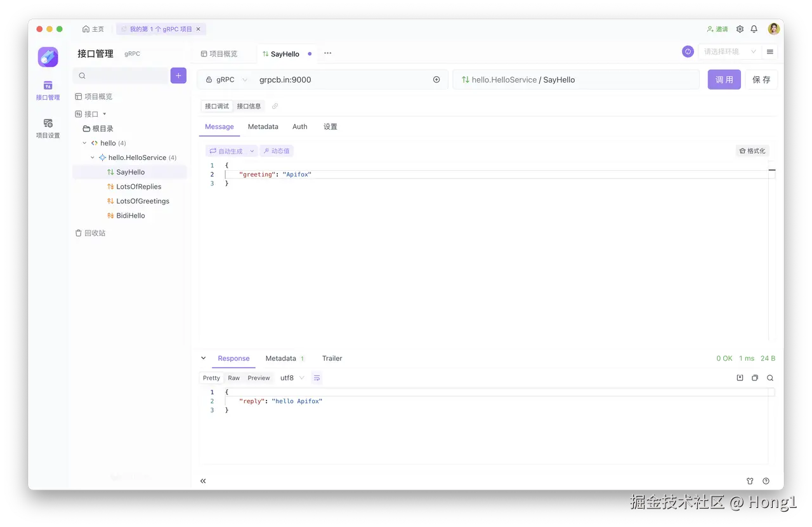Switch to the 项目概览 tab
The width and height of the screenshot is (812, 527).
click(x=219, y=54)
